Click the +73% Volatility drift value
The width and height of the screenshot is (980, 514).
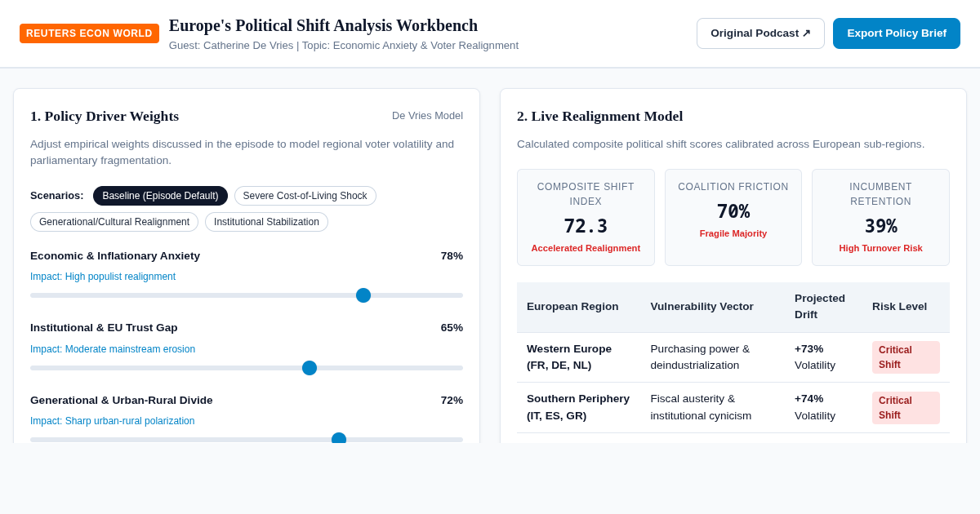coord(815,357)
